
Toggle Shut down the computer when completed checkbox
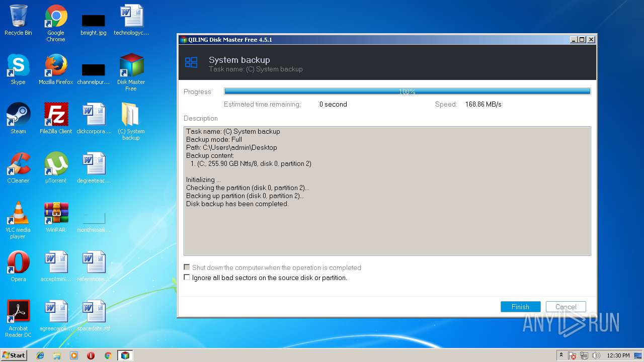[x=187, y=267]
